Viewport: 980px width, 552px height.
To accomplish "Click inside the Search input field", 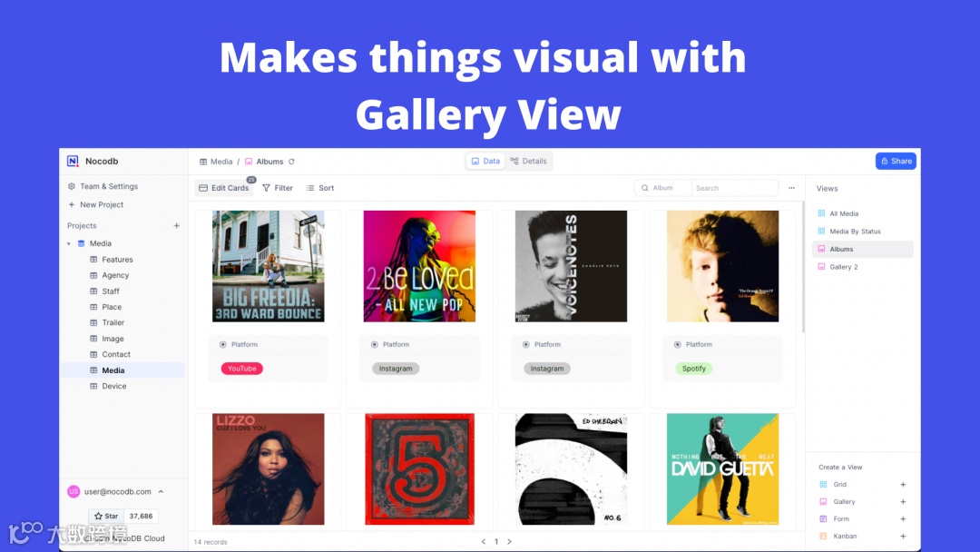I will click(x=734, y=188).
